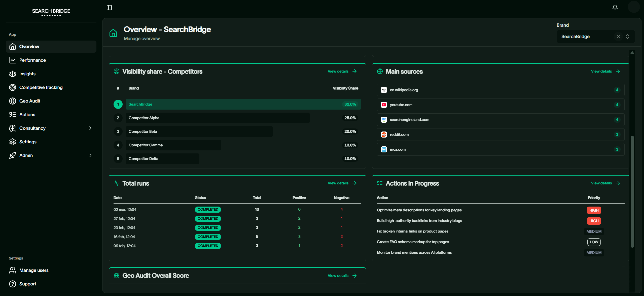The width and height of the screenshot is (644, 296).
Task: Open the Support page
Action: [x=51, y=284]
